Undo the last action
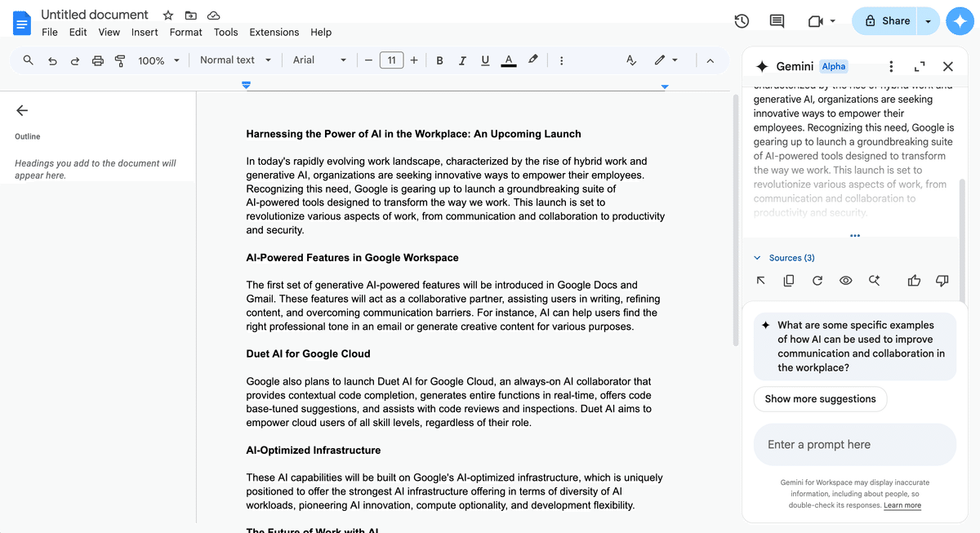Image resolution: width=980 pixels, height=533 pixels. click(52, 60)
